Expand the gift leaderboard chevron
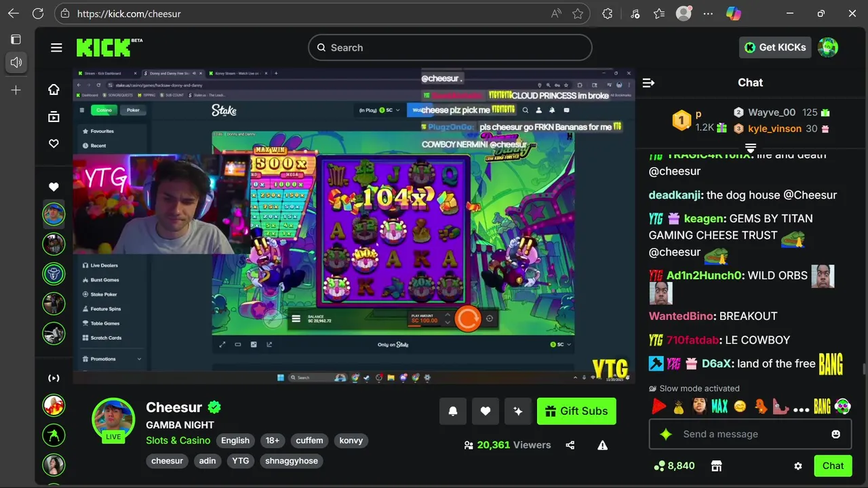The height and width of the screenshot is (488, 868). point(751,148)
